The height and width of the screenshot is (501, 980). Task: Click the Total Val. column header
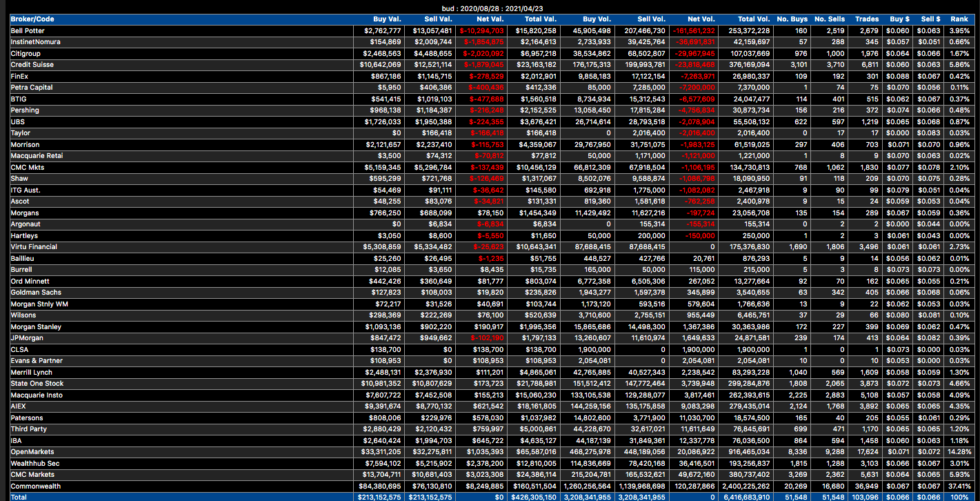(x=541, y=19)
